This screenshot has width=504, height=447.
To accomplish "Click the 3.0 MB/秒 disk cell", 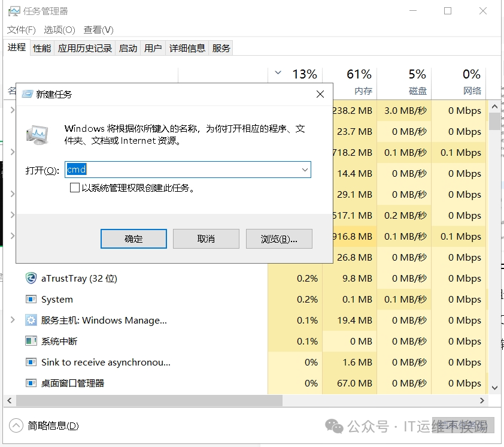I will pos(404,110).
